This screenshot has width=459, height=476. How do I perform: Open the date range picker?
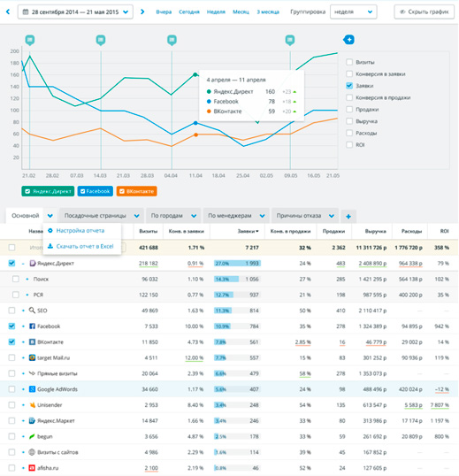75,12
